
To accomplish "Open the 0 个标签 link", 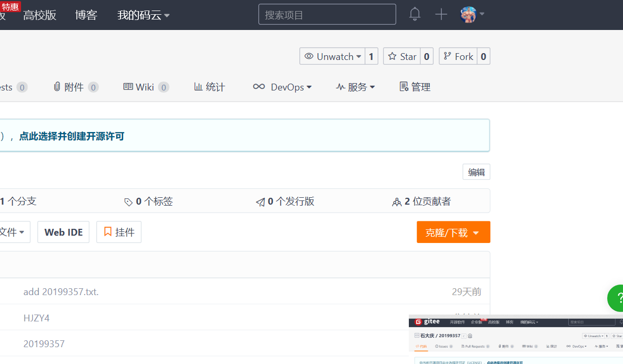I will [x=148, y=201].
